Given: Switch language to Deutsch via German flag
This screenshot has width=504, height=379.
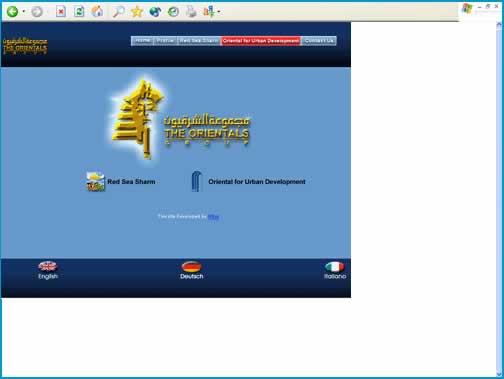Looking at the screenshot, I should pyautogui.click(x=192, y=270).
